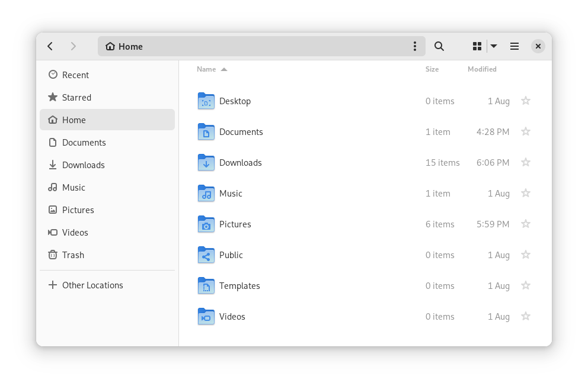Mark Videos folder as starred
Viewport: 588px width, 386px height.
525,317
